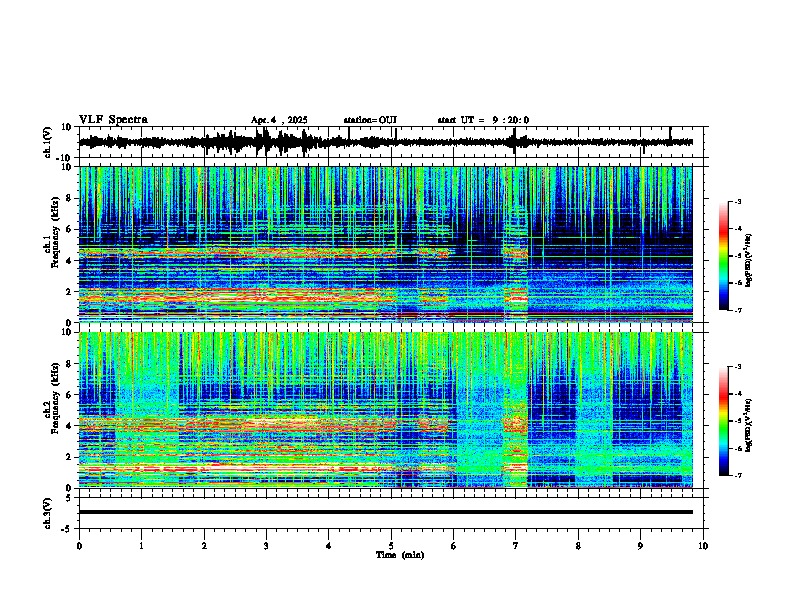
Task: Click the "Time (min)" x-axis label
Action: coord(400,555)
